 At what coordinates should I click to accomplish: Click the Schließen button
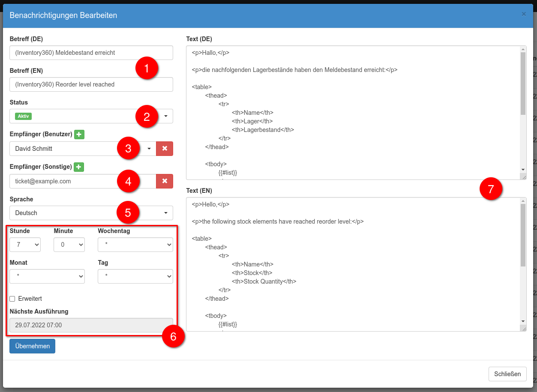tap(507, 374)
